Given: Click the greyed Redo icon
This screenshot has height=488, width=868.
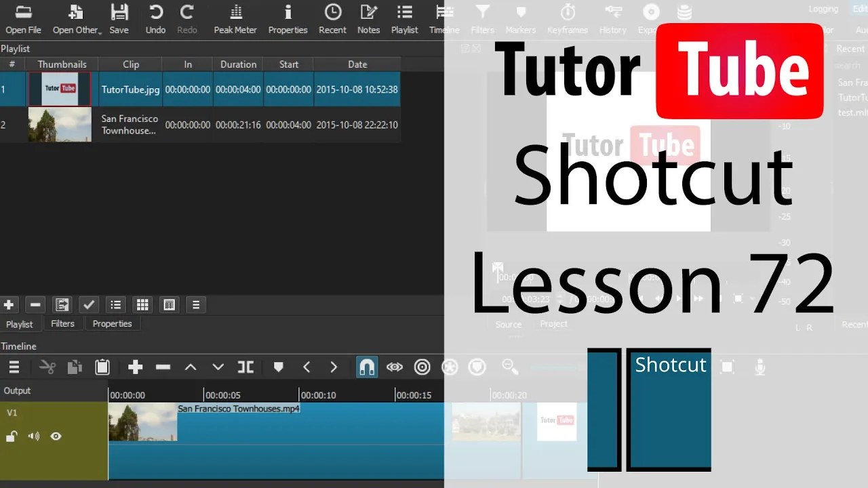Looking at the screenshot, I should pyautogui.click(x=186, y=12).
